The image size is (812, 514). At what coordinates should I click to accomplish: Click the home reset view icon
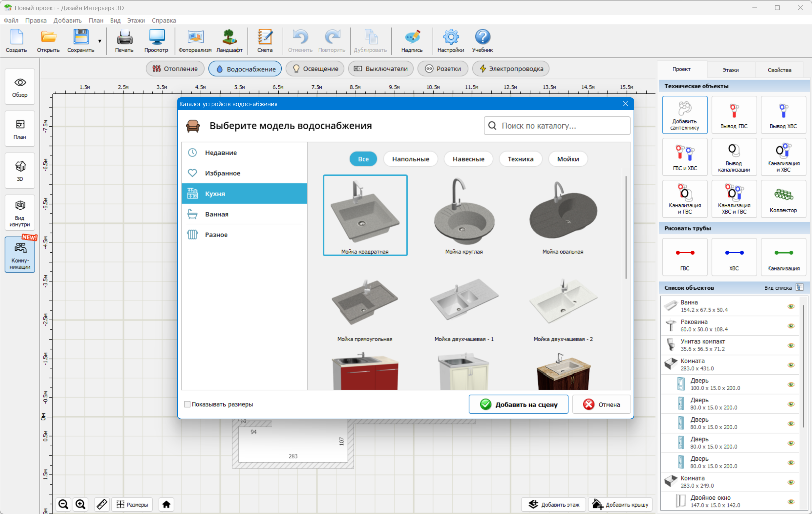(166, 504)
